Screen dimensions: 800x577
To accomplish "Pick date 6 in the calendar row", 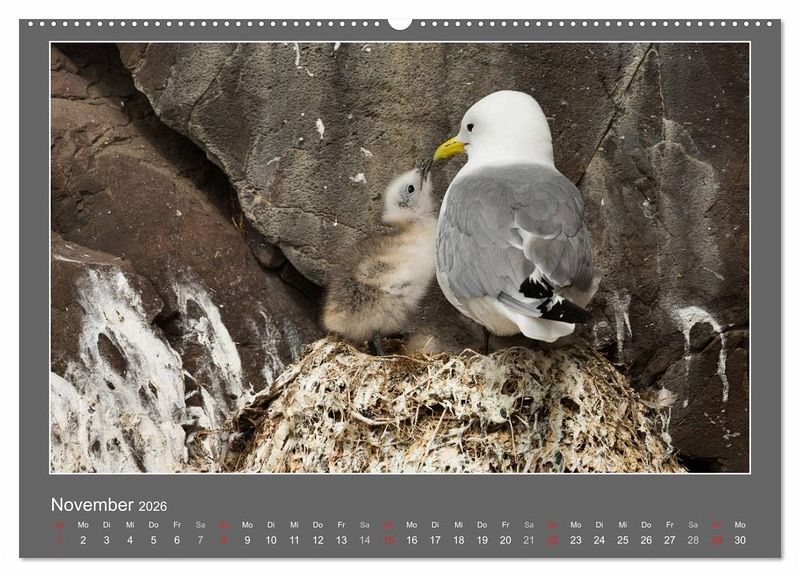I will [177, 540].
